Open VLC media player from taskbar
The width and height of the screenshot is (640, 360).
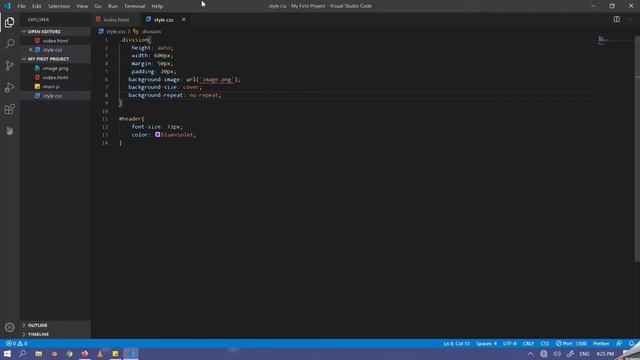[100, 353]
